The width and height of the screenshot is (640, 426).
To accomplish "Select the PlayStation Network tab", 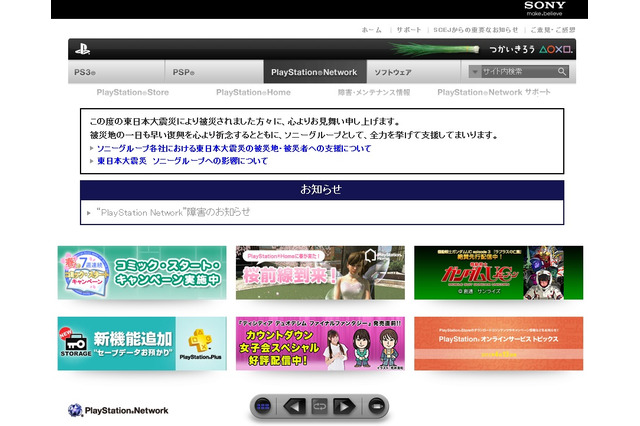I will [315, 72].
